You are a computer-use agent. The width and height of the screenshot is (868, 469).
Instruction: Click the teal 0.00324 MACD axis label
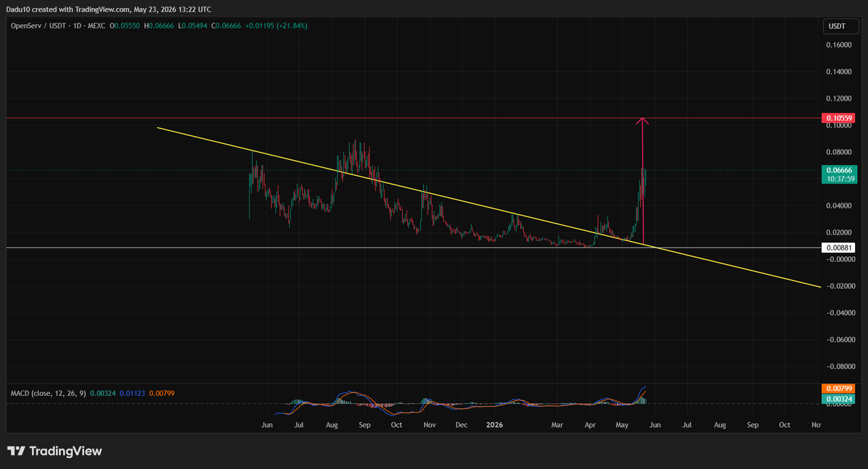839,398
